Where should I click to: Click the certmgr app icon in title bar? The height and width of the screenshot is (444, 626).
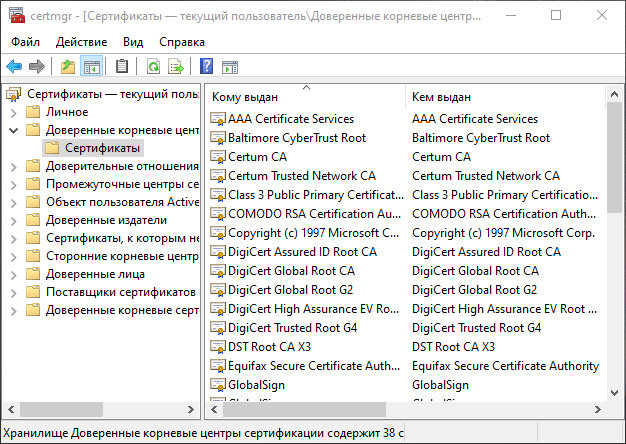[x=17, y=16]
